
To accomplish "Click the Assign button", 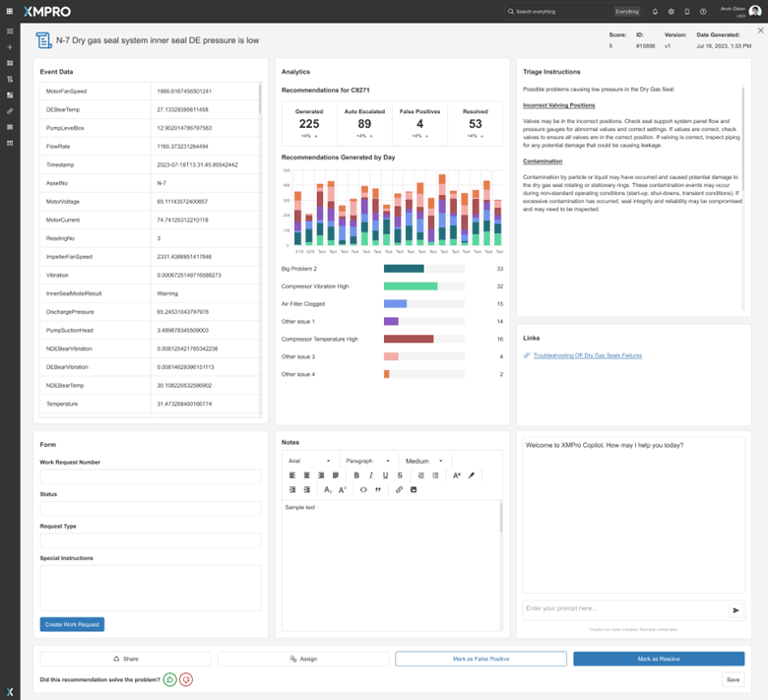I will [303, 659].
